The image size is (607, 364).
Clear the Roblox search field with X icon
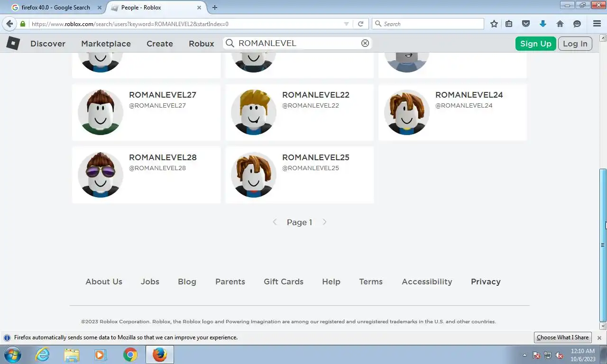point(365,43)
